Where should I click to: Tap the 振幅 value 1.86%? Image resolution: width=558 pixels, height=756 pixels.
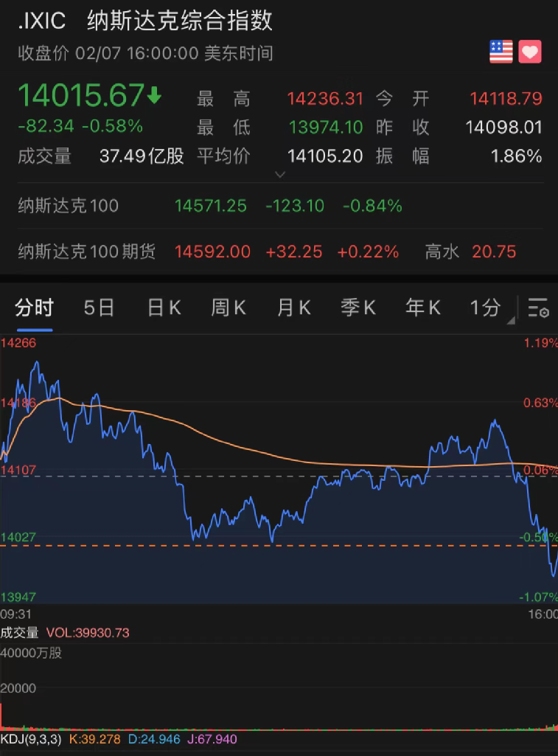[517, 156]
